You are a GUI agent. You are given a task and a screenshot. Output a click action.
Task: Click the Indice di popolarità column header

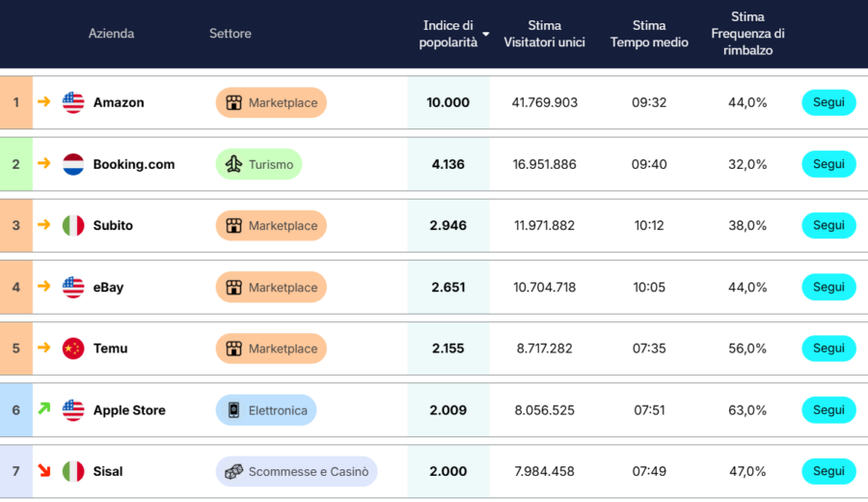point(448,34)
